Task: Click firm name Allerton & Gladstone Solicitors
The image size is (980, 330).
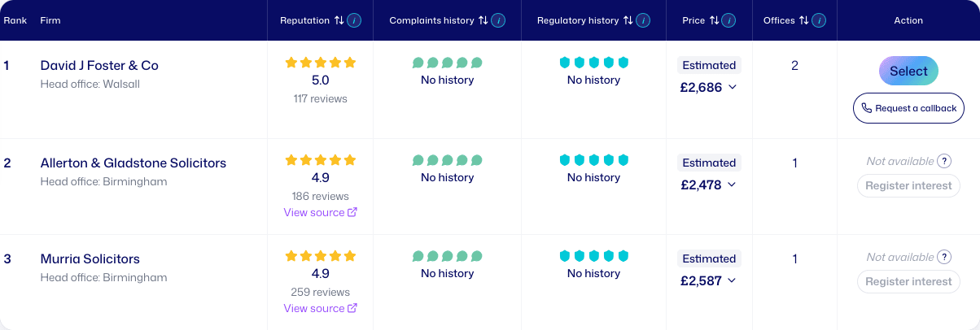Action: tap(133, 163)
